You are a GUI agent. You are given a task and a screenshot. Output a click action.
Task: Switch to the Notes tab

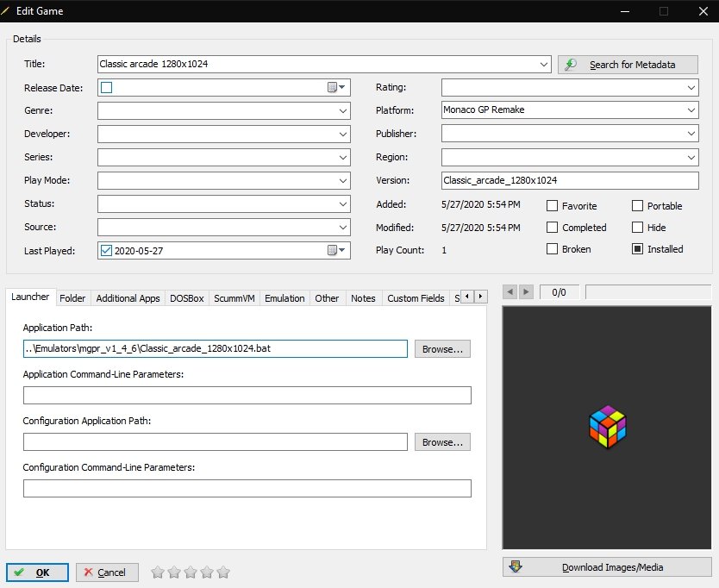pos(363,298)
